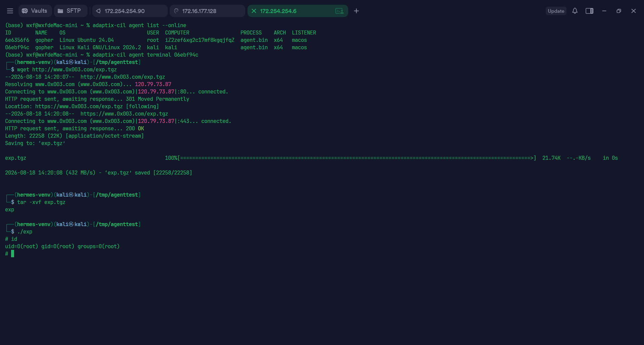Add a new tab with the plus icon
644x345 pixels.
point(356,11)
